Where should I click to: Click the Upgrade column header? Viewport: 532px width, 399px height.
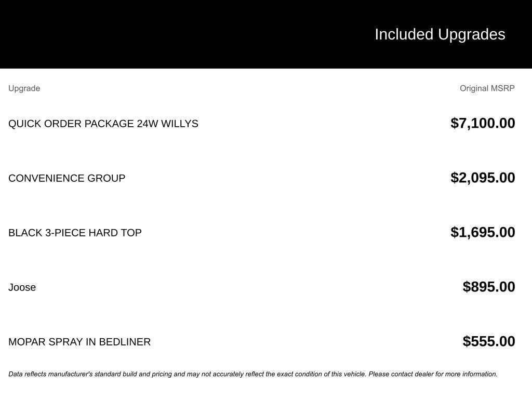click(24, 88)
